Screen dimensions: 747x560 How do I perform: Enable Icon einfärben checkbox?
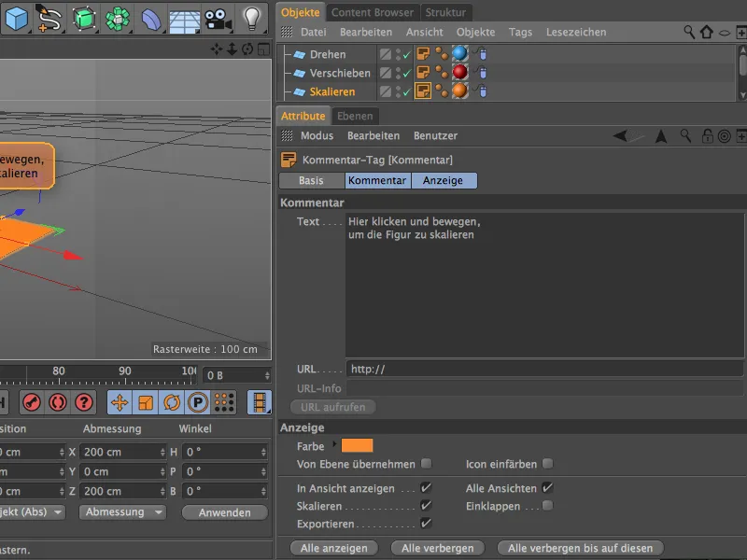[548, 463]
